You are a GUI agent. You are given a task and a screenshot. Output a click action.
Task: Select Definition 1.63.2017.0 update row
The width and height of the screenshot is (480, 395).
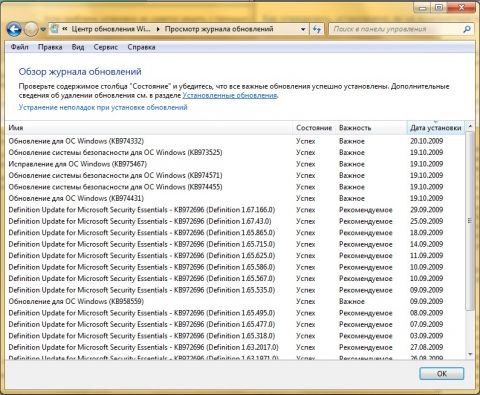pos(235,347)
